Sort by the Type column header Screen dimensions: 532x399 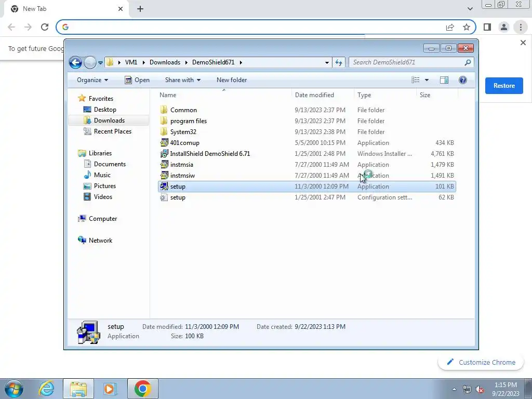click(x=364, y=95)
